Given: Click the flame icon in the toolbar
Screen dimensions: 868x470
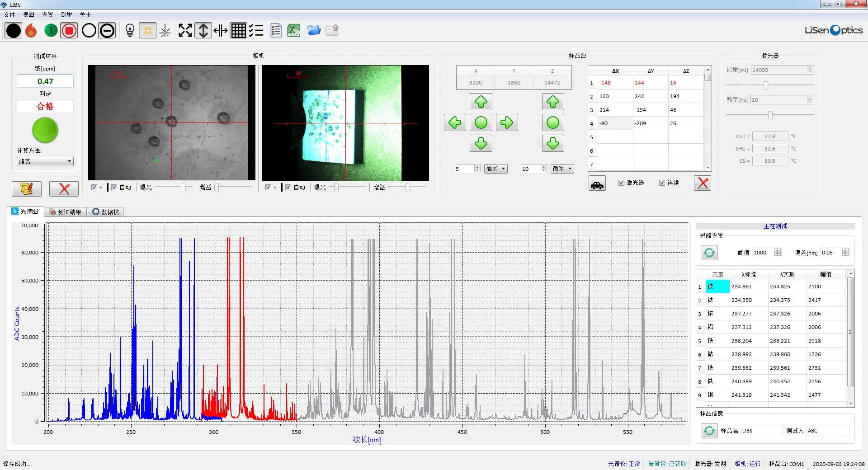Looking at the screenshot, I should [31, 31].
